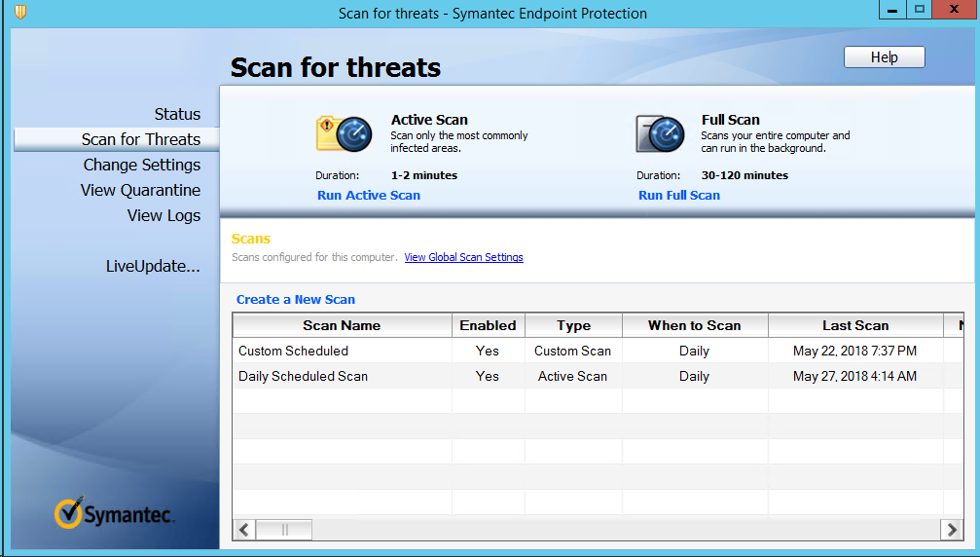Open the Status page
The height and width of the screenshot is (557, 980).
tap(177, 114)
